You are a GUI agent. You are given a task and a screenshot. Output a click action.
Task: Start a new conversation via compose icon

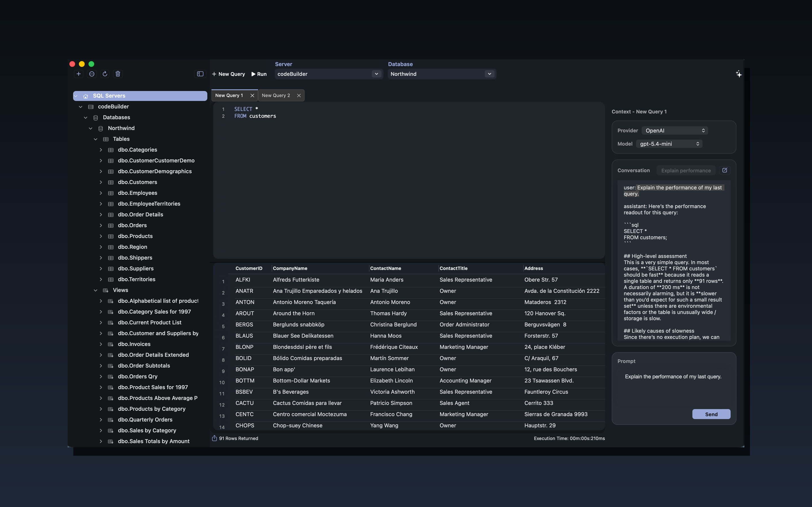pyautogui.click(x=725, y=170)
